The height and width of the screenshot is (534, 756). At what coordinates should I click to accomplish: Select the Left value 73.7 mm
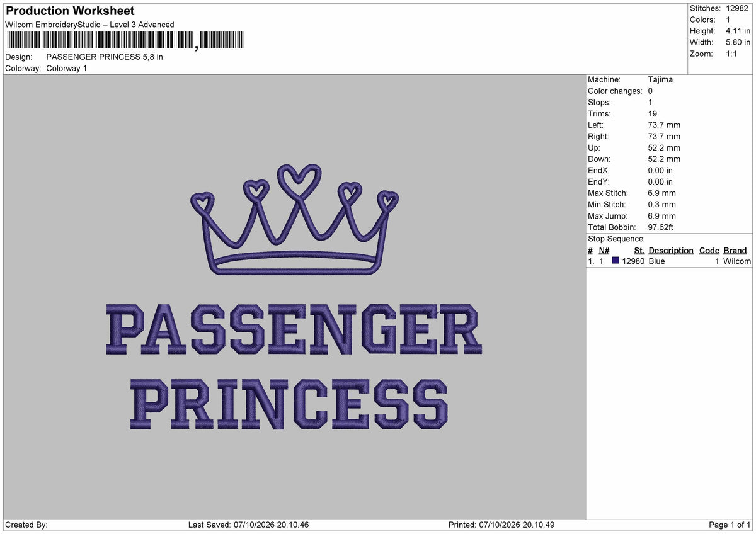click(664, 125)
